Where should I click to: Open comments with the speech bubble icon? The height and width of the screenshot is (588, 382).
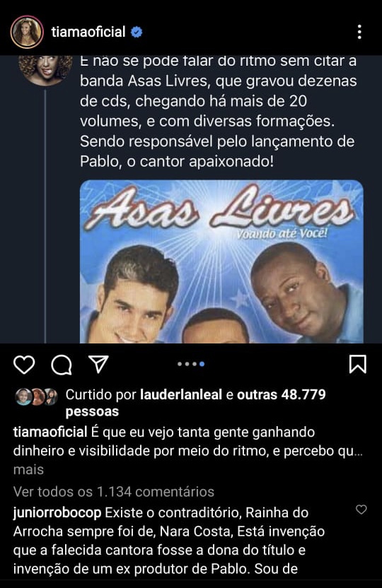(x=62, y=365)
